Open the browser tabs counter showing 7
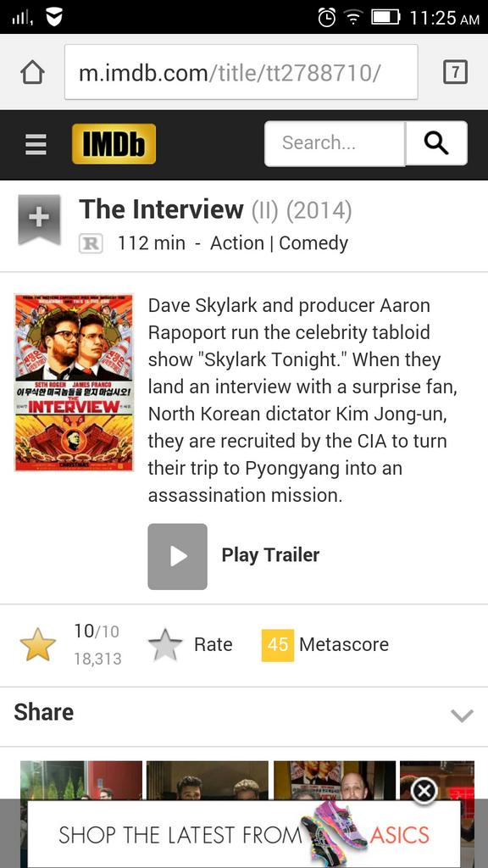This screenshot has width=488, height=868. pyautogui.click(x=455, y=73)
